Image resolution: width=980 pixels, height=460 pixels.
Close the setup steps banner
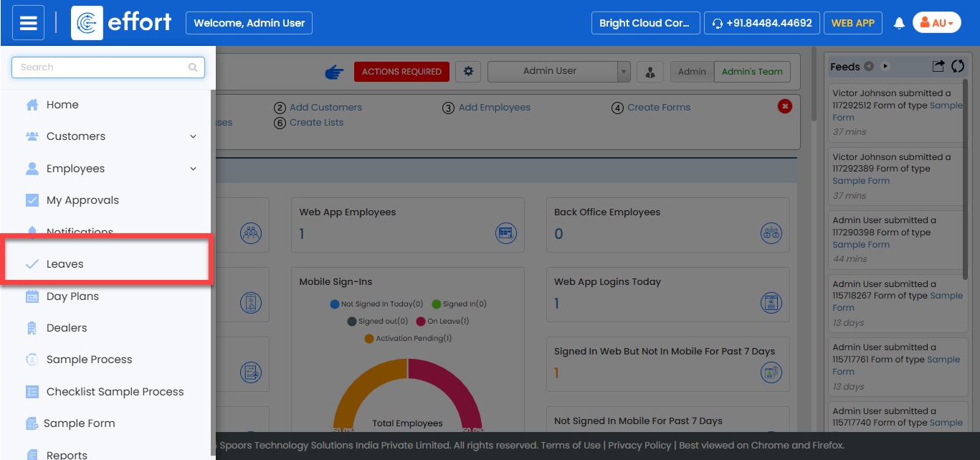[x=785, y=106]
